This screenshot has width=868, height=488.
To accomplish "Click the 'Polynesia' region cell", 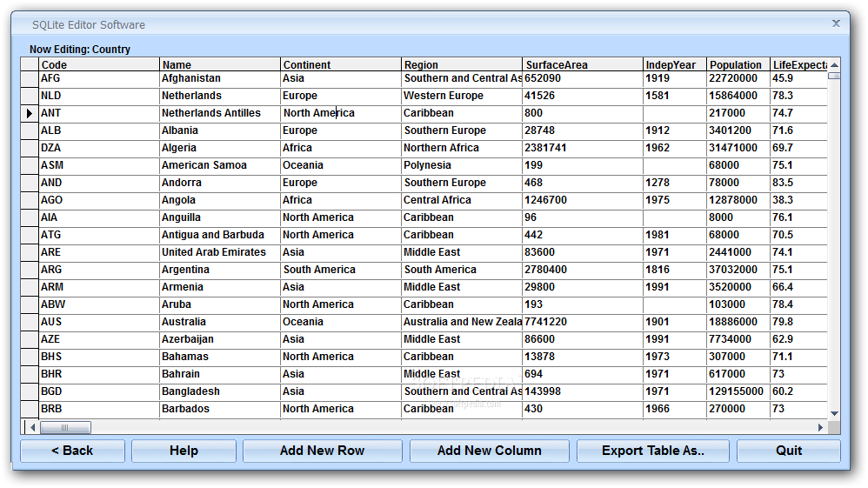I will coord(462,165).
